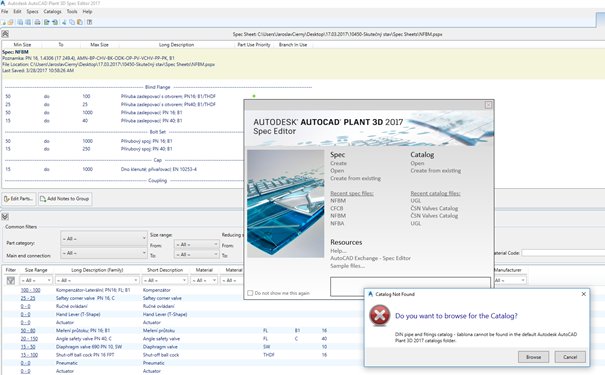Viewport: 605px width, 375px height.
Task: Open the Catalogs menu
Action: pos(52,12)
